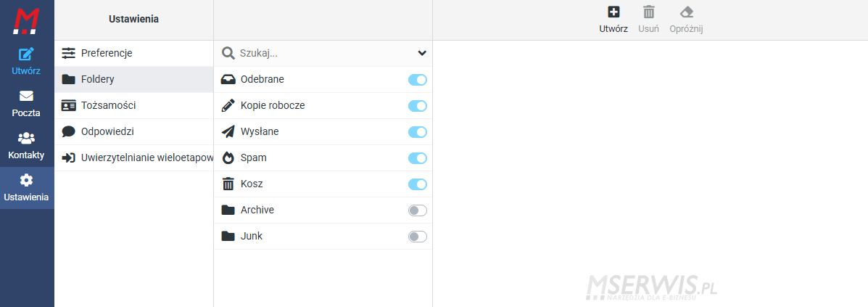Image resolution: width=868 pixels, height=307 pixels.
Task: Enable the Archive folder toggle
Action: 418,210
